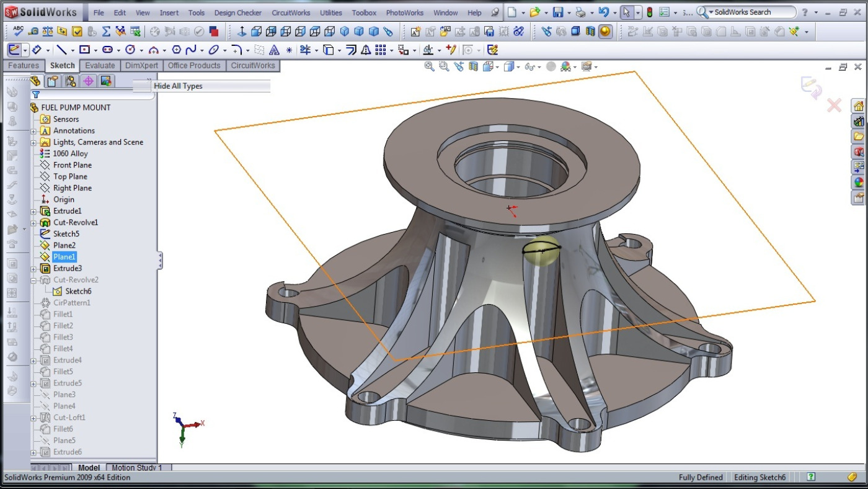Viewport: 868px width, 489px height.
Task: Select the Sketch Fillet tool
Action: click(236, 50)
